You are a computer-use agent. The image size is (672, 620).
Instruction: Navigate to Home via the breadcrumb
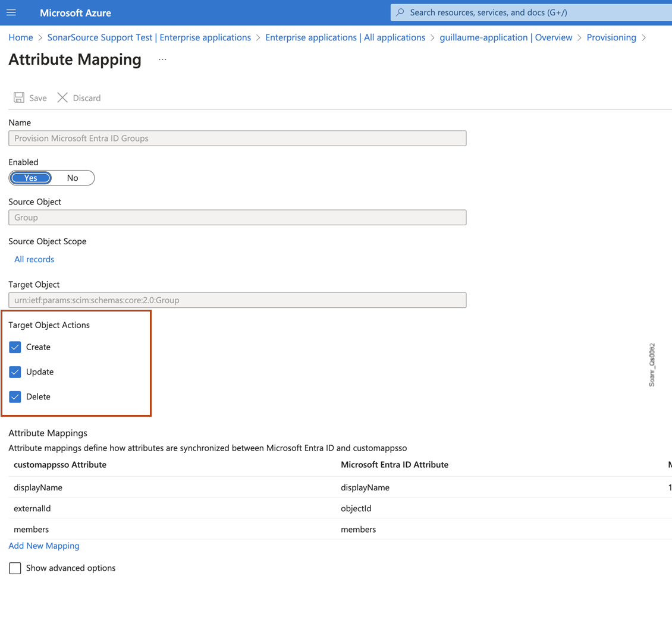click(x=20, y=37)
